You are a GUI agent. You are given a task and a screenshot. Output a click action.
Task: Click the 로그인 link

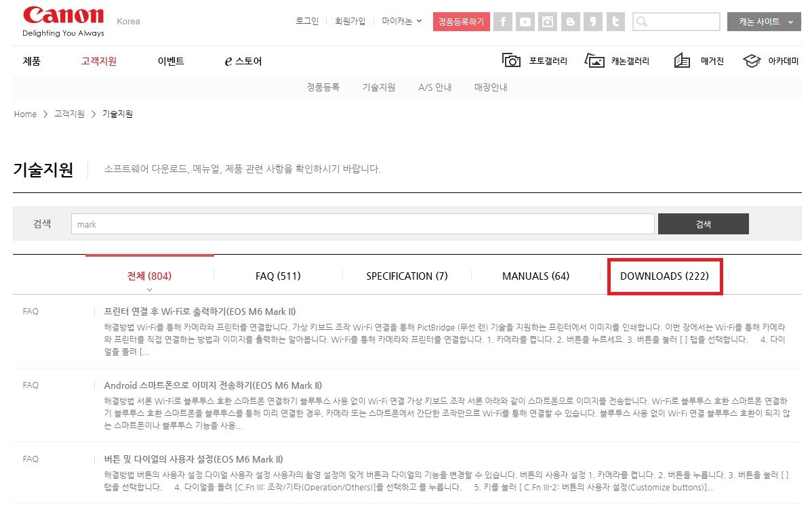(307, 21)
